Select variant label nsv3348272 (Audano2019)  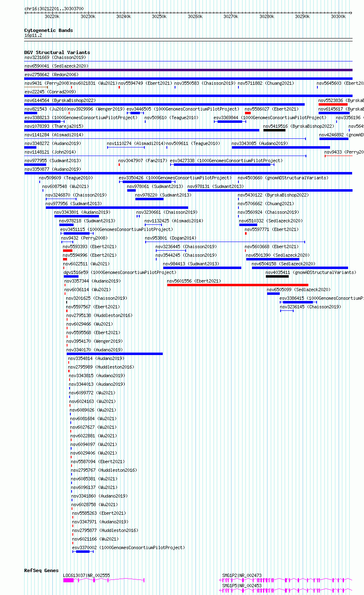tap(53, 144)
